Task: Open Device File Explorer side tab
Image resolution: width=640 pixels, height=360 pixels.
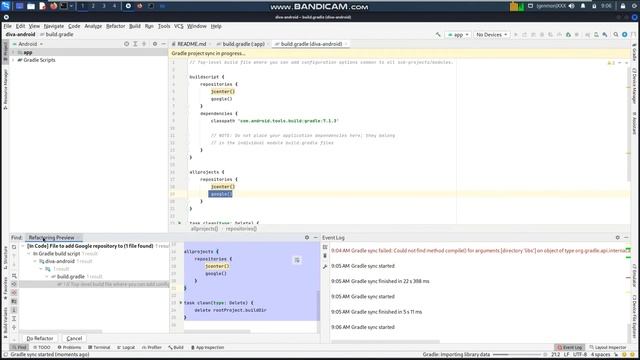Action: click(634, 318)
